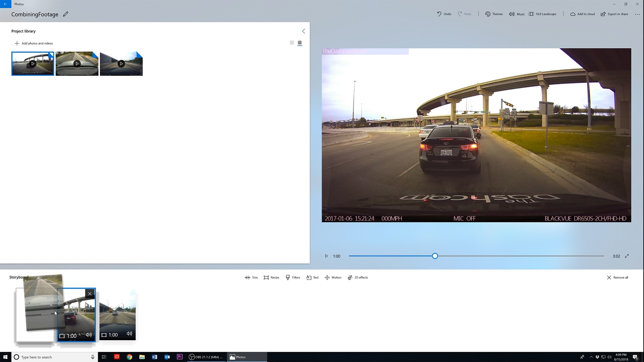Collapse the Project library panel
644x362 pixels.
(x=304, y=31)
